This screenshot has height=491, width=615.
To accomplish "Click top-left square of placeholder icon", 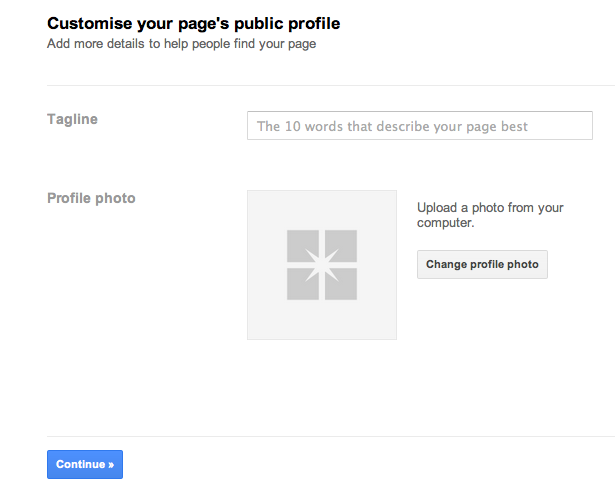I will tap(302, 246).
